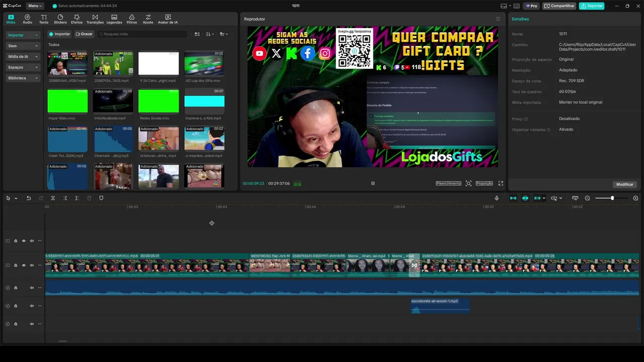Undo the last edit in timeline toolbar
The image size is (644, 362).
coord(29,198)
